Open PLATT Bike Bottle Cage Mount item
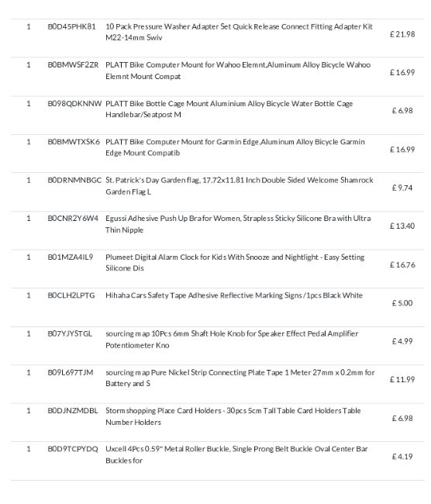The image size is (431, 504). point(229,109)
